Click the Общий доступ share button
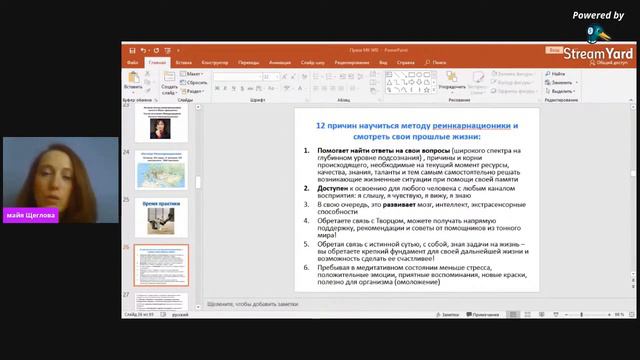This screenshot has height=360, width=640. tap(608, 63)
